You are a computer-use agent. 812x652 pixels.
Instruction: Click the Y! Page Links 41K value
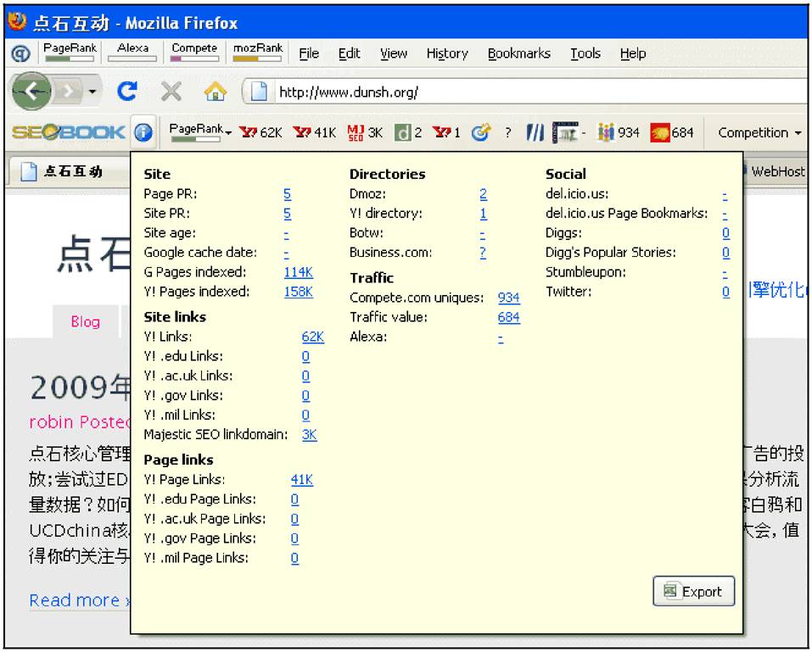[x=302, y=480]
